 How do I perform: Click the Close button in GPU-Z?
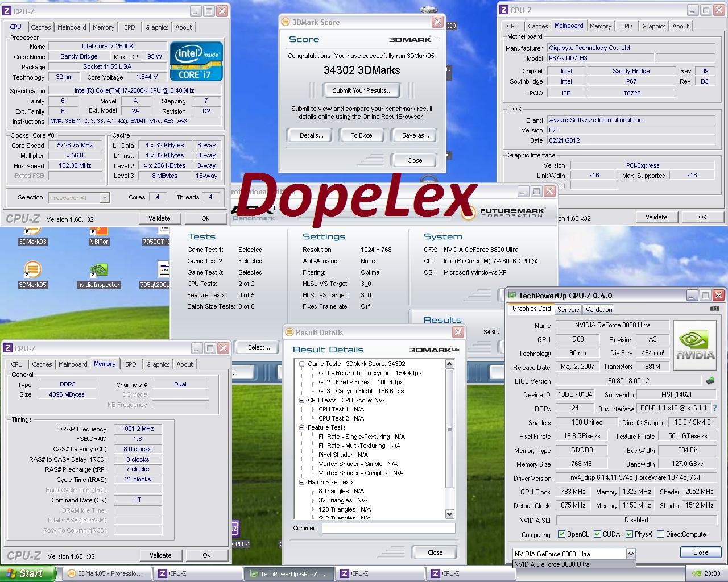pyautogui.click(x=701, y=552)
